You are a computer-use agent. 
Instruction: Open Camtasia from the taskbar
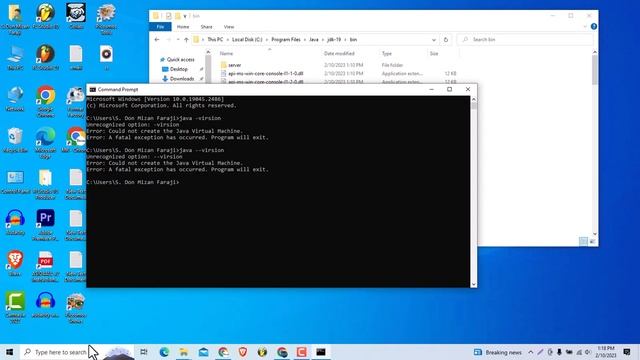coord(302,352)
